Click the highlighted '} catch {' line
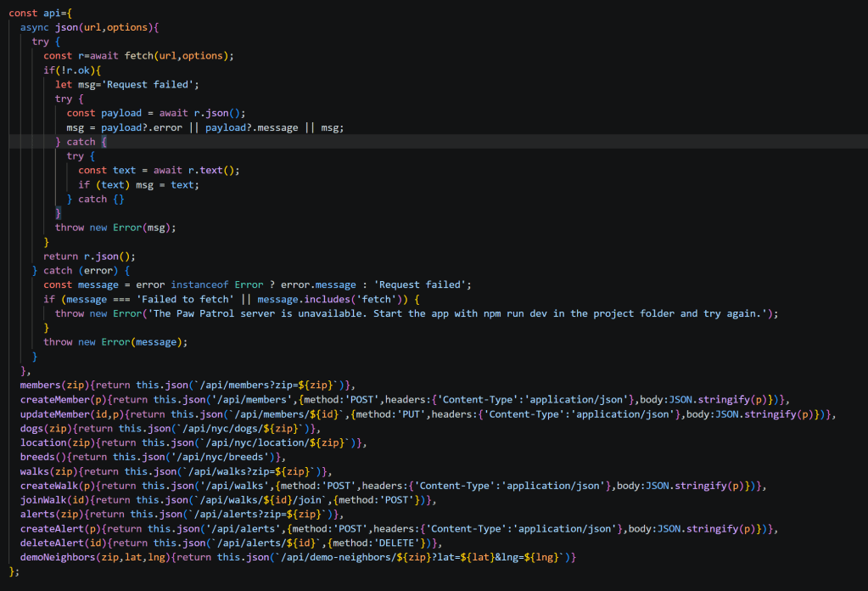The image size is (868, 591). (81, 142)
